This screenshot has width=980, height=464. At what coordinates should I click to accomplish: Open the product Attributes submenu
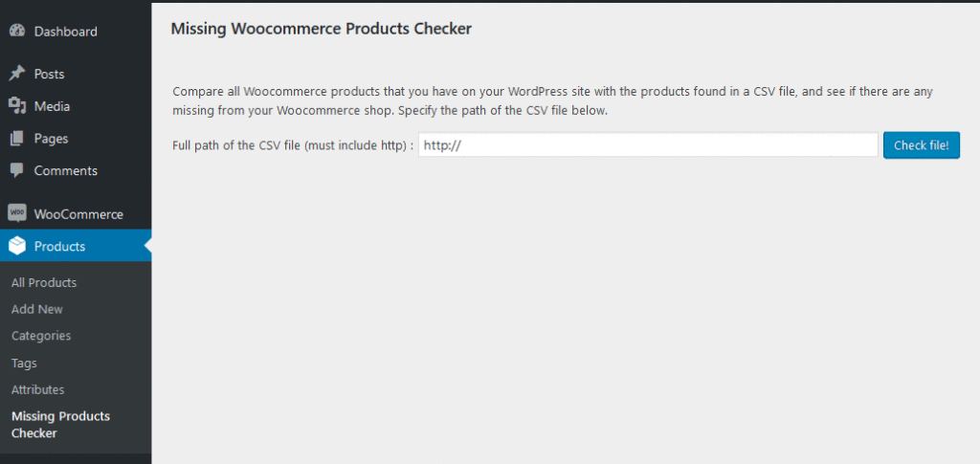[37, 389]
